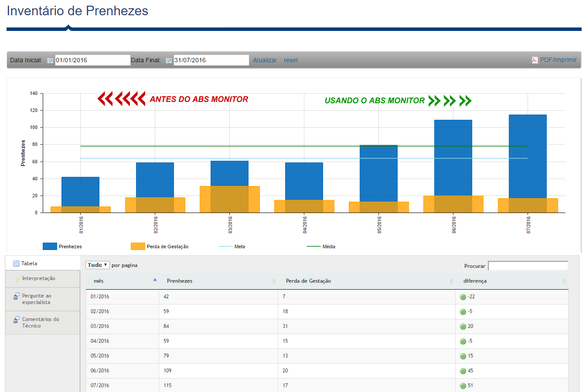Click Perda de Gestação value 31
Viewport: 586px width, 392px height.
pos(285,326)
